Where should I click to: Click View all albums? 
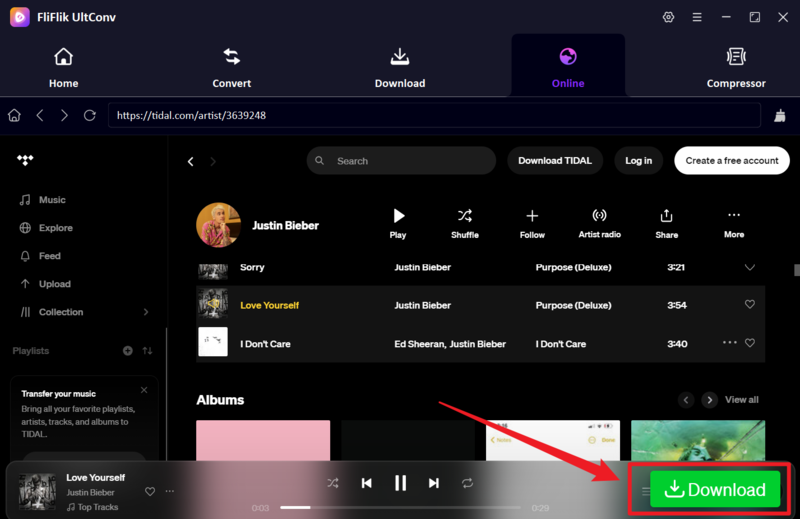point(742,400)
